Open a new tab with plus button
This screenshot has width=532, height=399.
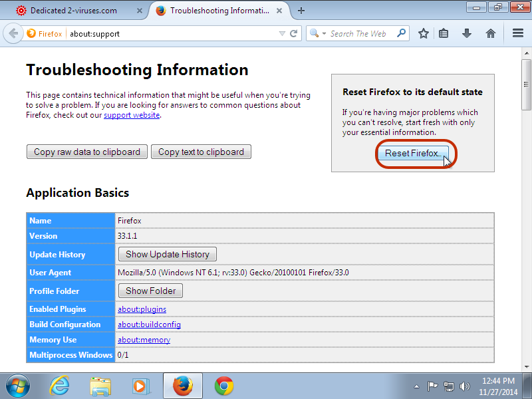click(x=301, y=11)
